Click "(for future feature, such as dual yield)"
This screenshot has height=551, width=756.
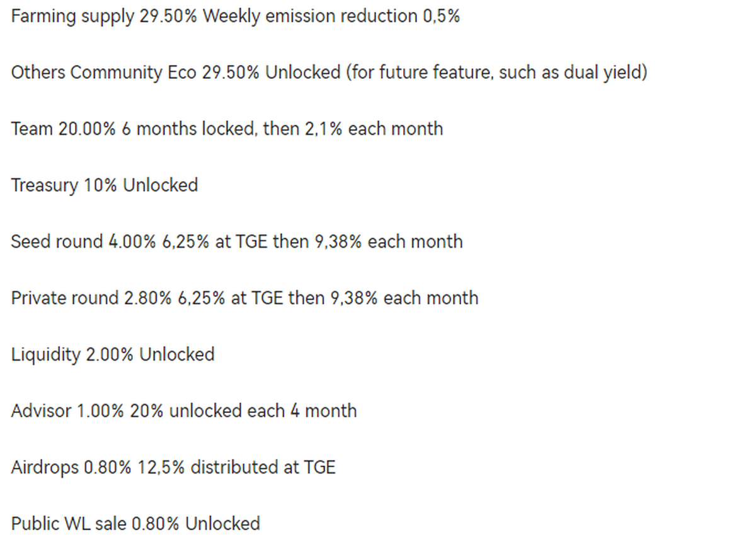[496, 73]
